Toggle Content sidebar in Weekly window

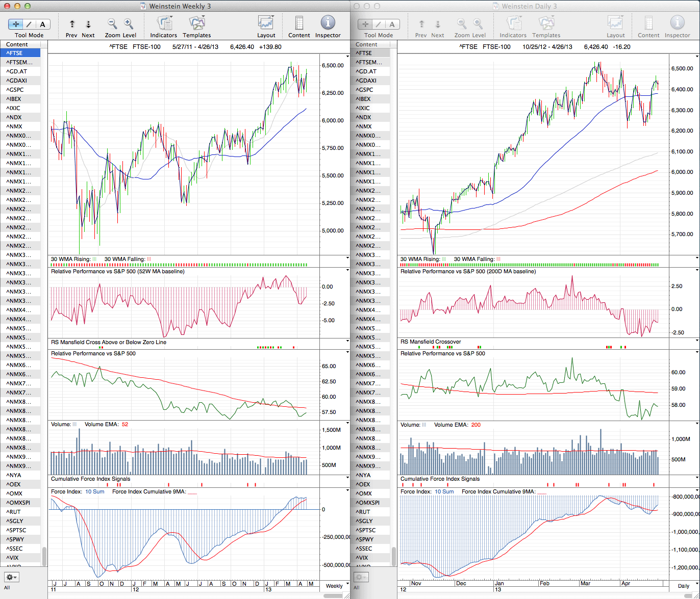(299, 23)
